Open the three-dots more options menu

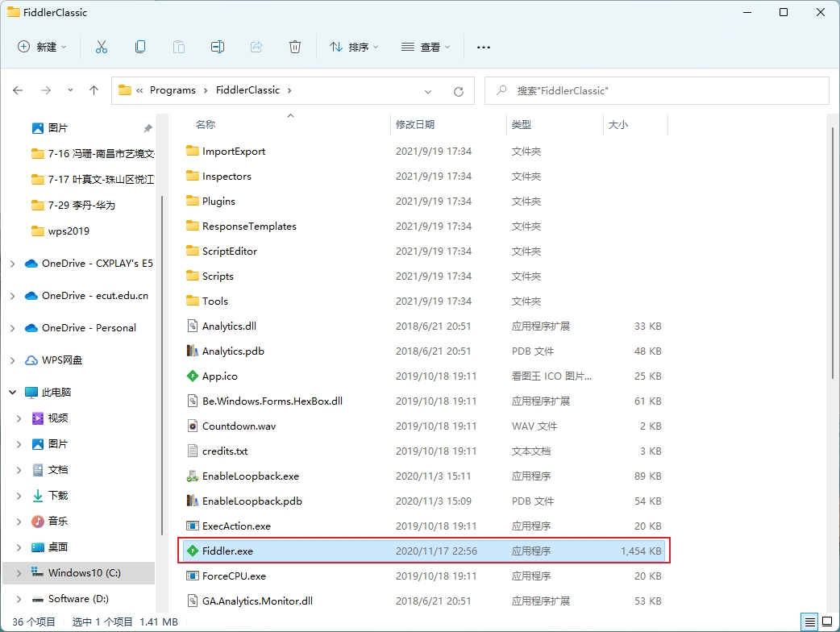click(484, 47)
